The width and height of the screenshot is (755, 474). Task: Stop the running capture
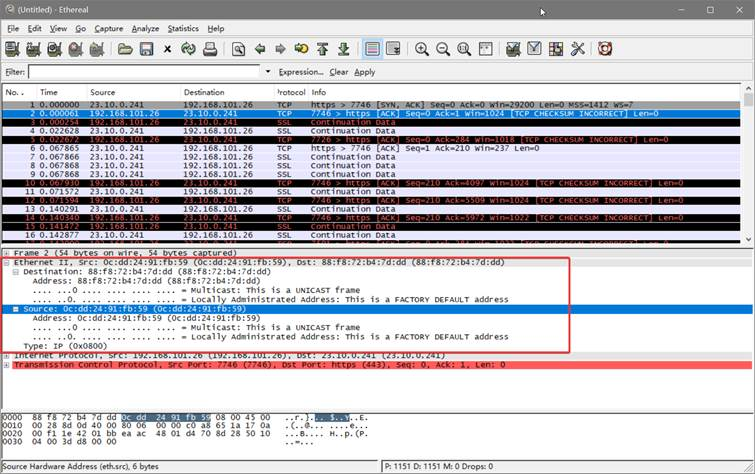pos(76,49)
